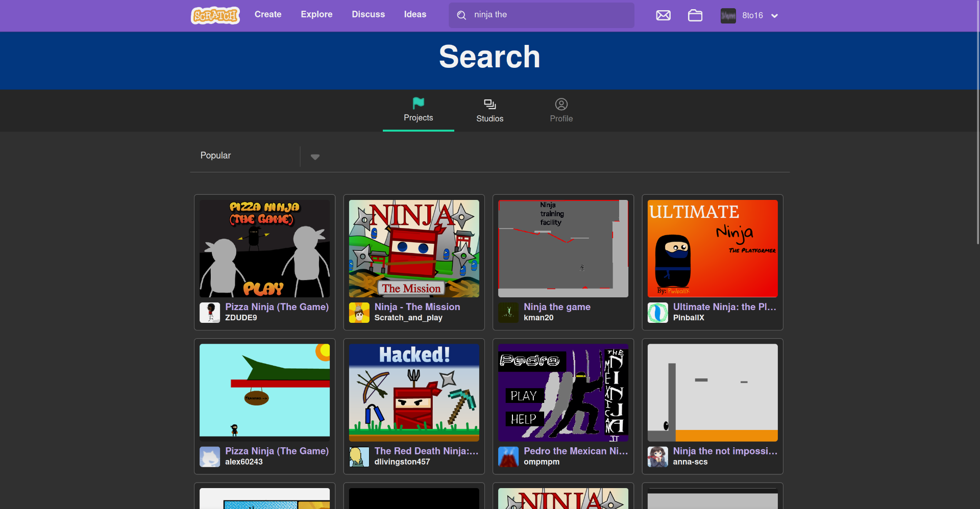This screenshot has width=980, height=509.
Task: Click the Scratch logo
Action: click(x=215, y=15)
